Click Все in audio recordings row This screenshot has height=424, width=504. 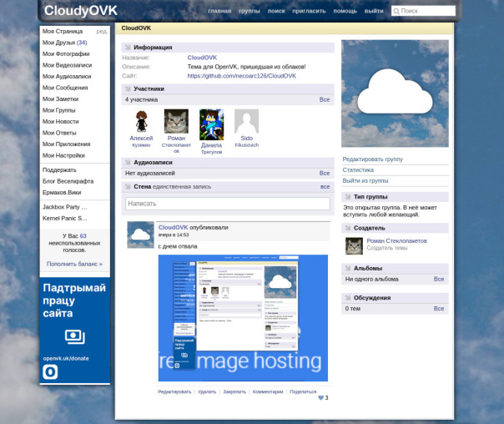pos(325,173)
